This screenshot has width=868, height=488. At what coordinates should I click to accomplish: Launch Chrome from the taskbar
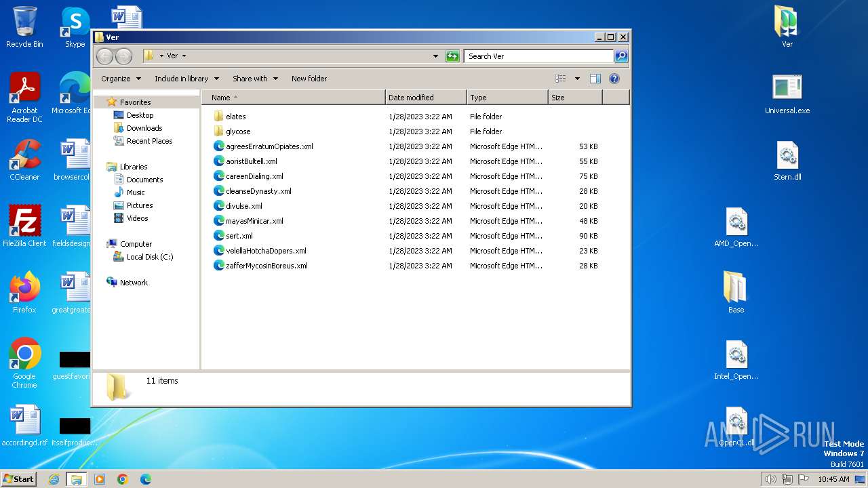(123, 479)
